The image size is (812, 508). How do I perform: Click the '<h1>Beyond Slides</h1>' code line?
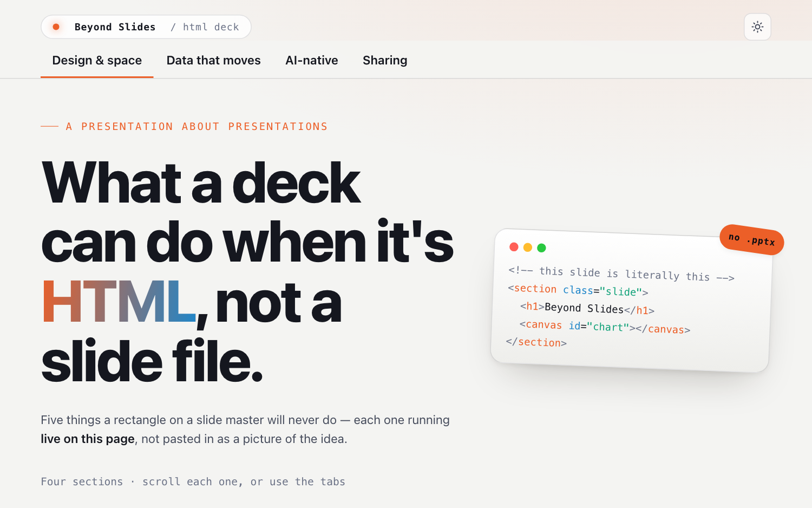[x=587, y=308]
